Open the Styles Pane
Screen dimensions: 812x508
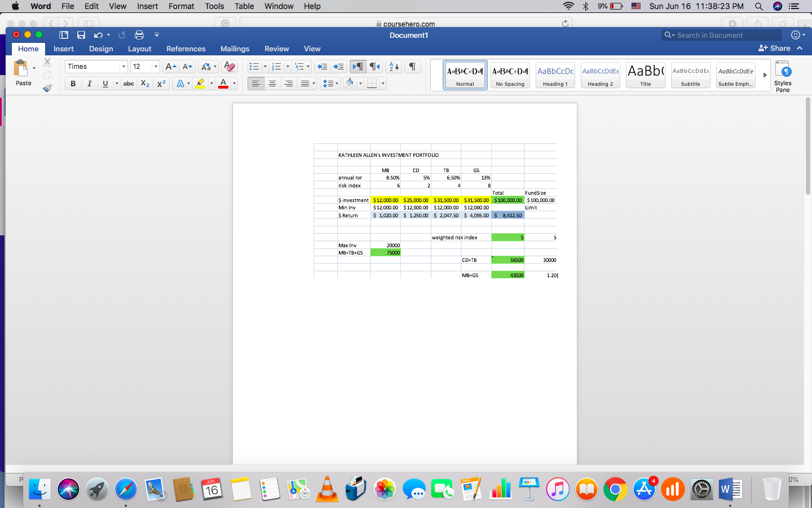point(783,76)
